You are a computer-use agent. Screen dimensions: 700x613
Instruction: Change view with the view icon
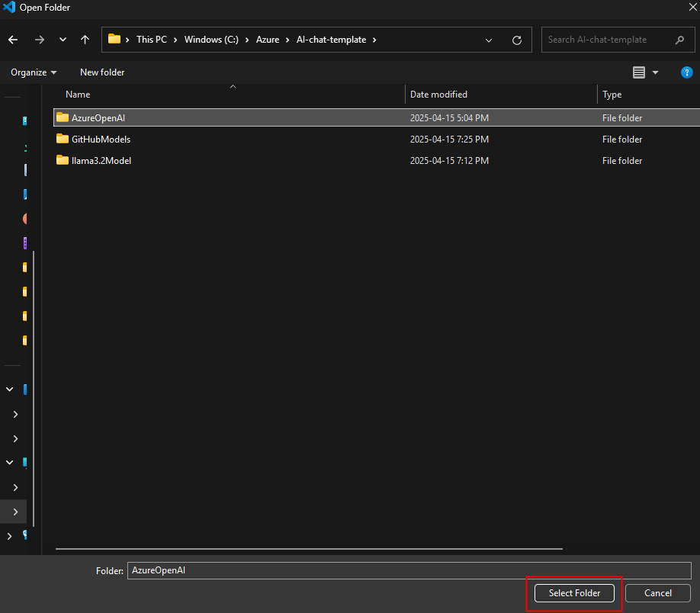(x=639, y=72)
